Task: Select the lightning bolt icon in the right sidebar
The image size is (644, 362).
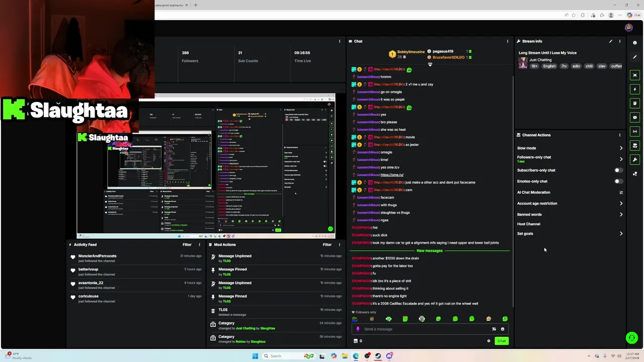Action: (635, 89)
